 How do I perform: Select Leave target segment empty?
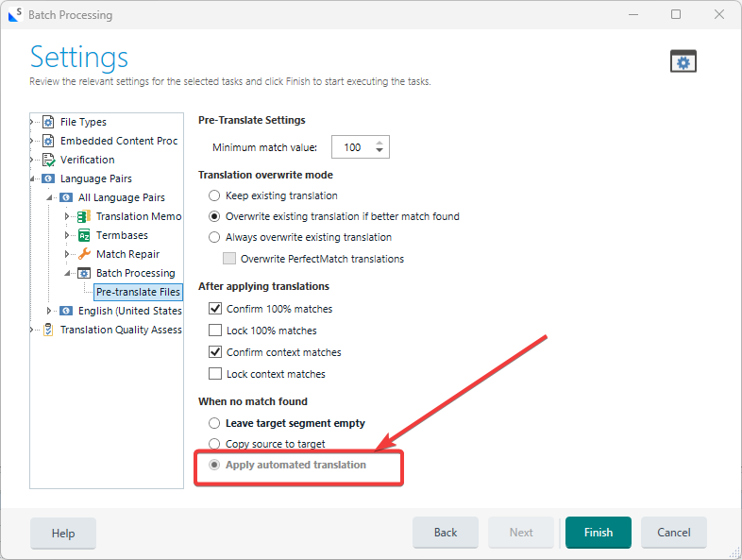point(214,423)
